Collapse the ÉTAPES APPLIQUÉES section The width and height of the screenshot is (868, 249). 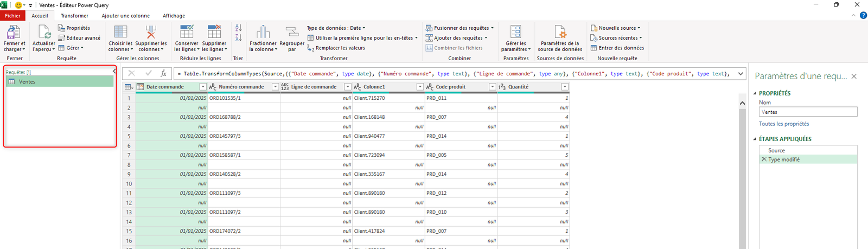pos(755,139)
